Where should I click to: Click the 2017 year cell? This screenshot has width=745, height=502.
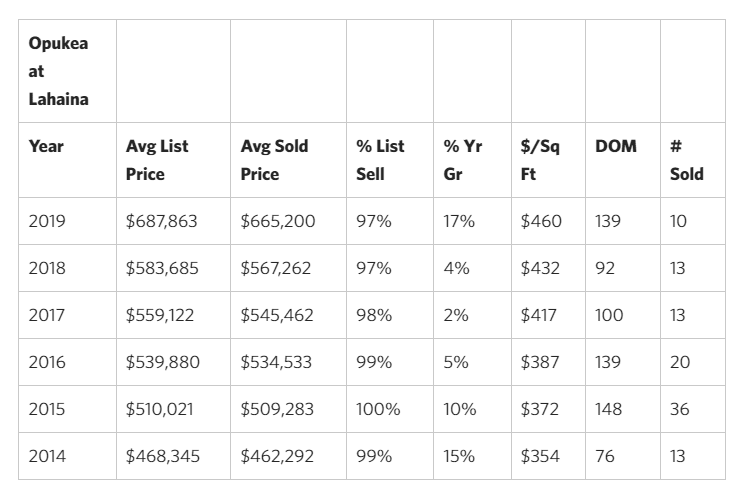click(46, 315)
